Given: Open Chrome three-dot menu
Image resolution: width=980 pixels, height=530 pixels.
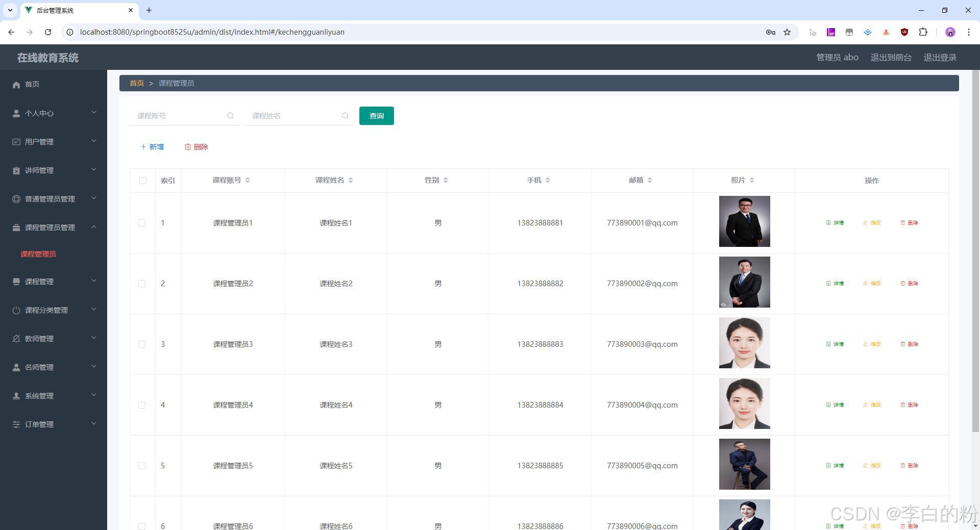Looking at the screenshot, I should click(968, 32).
